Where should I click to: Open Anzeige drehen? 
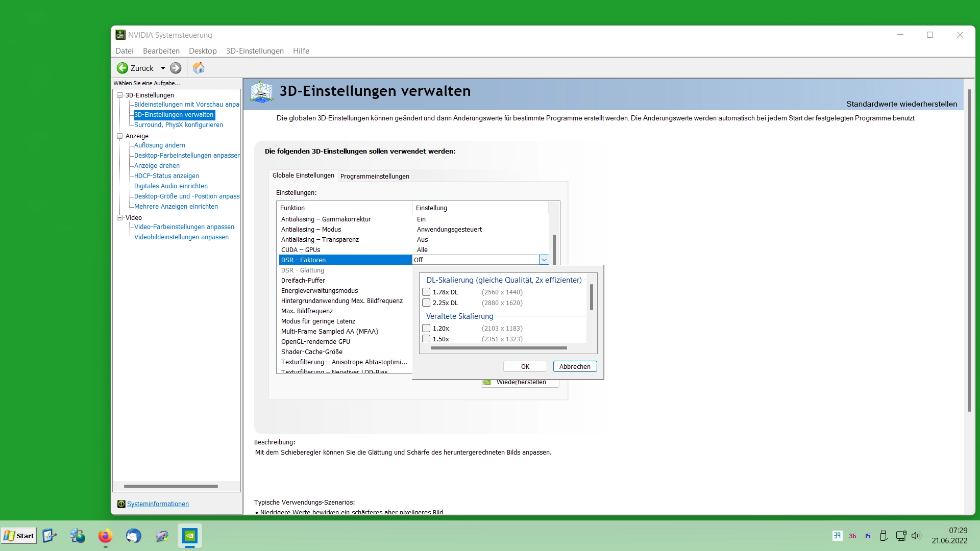coord(157,166)
